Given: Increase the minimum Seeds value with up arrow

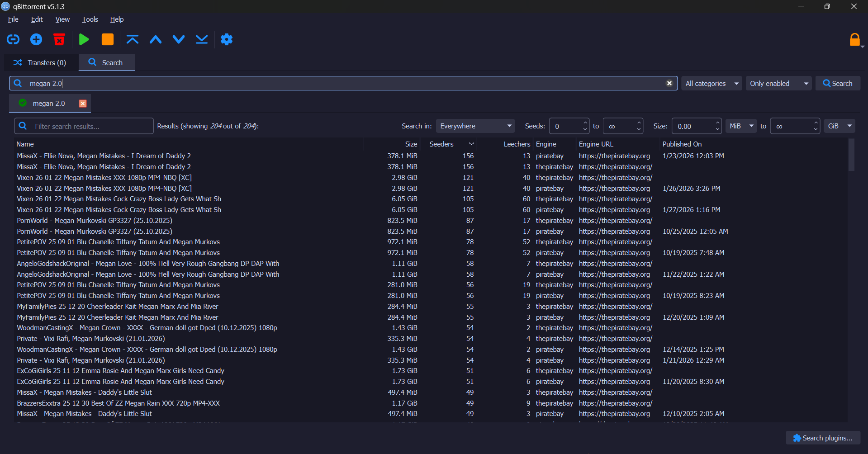Looking at the screenshot, I should coord(585,122).
